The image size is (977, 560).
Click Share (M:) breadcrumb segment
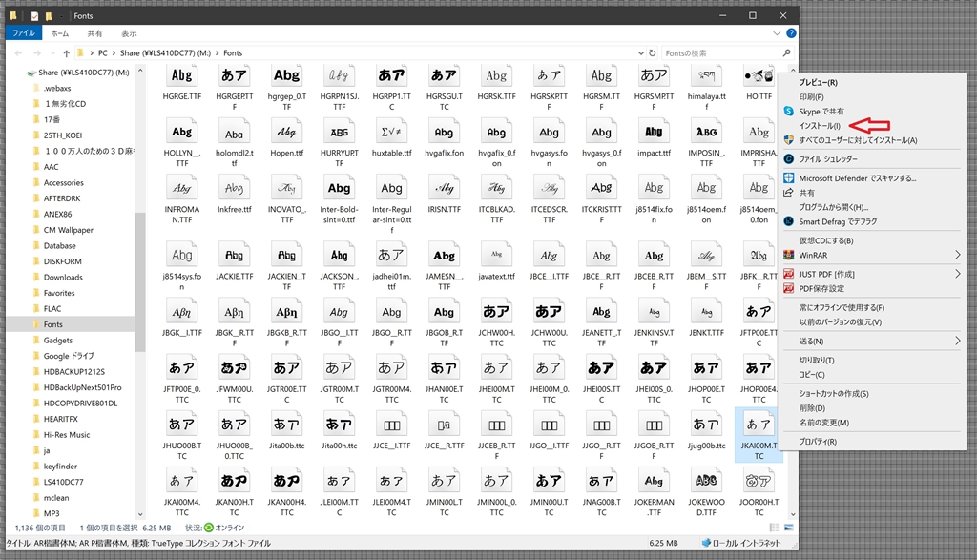166,53
